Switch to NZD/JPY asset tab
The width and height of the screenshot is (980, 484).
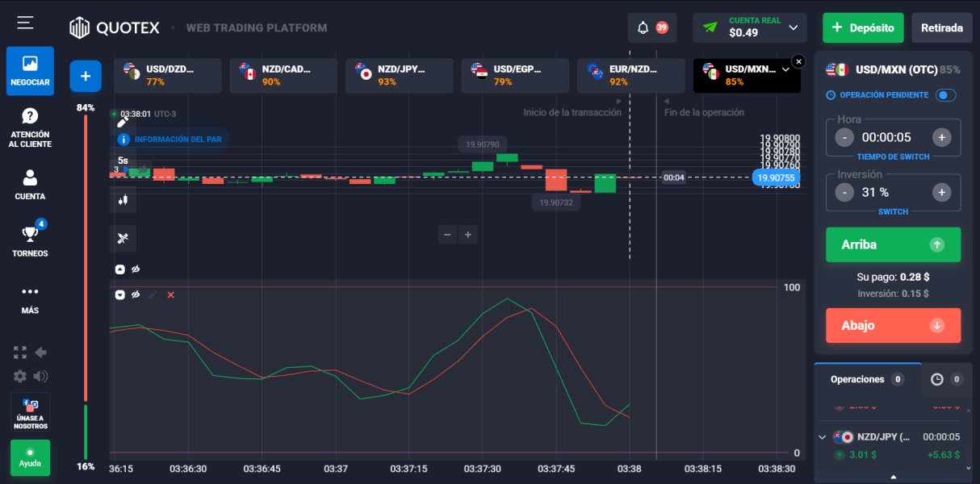pyautogui.click(x=400, y=75)
